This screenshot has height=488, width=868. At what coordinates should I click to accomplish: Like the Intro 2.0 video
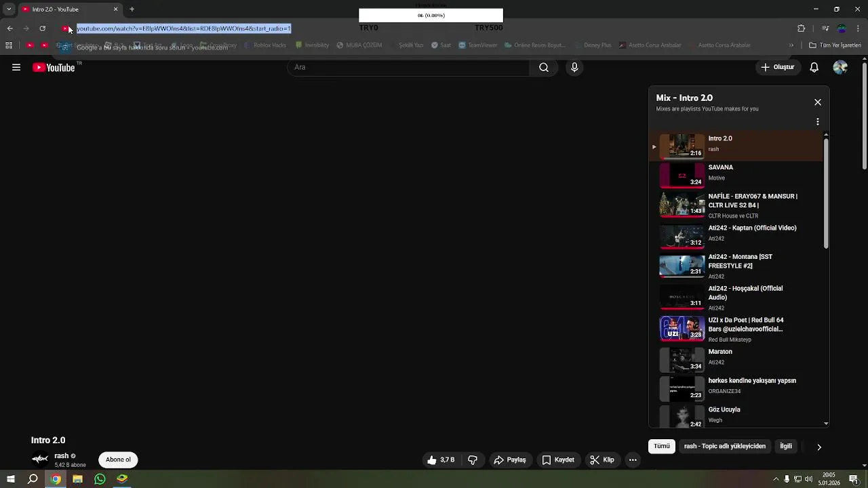[x=441, y=460]
